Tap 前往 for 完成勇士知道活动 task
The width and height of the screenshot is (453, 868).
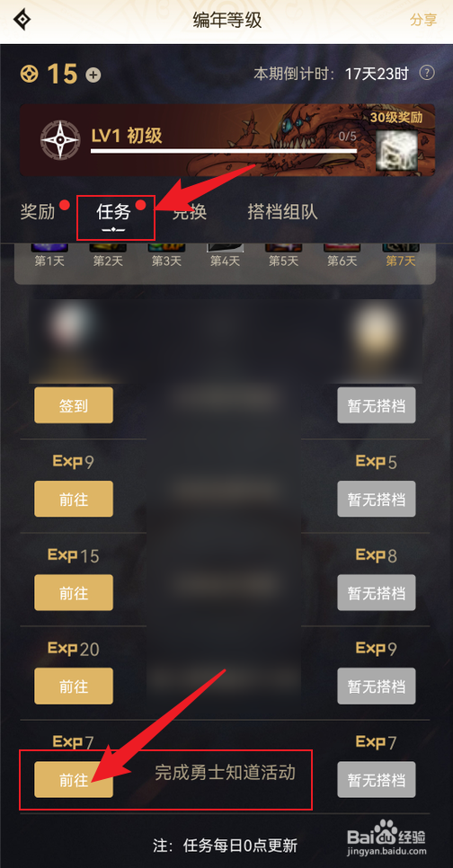(x=74, y=779)
